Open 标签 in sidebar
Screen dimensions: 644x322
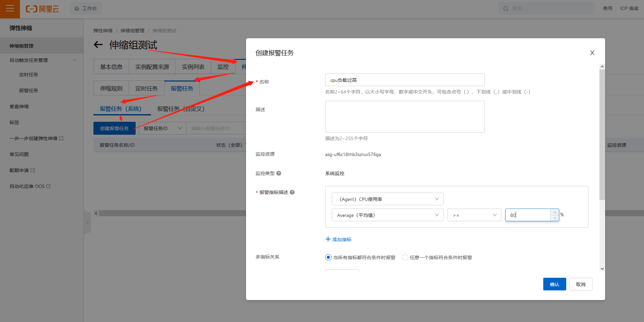pyautogui.click(x=14, y=122)
